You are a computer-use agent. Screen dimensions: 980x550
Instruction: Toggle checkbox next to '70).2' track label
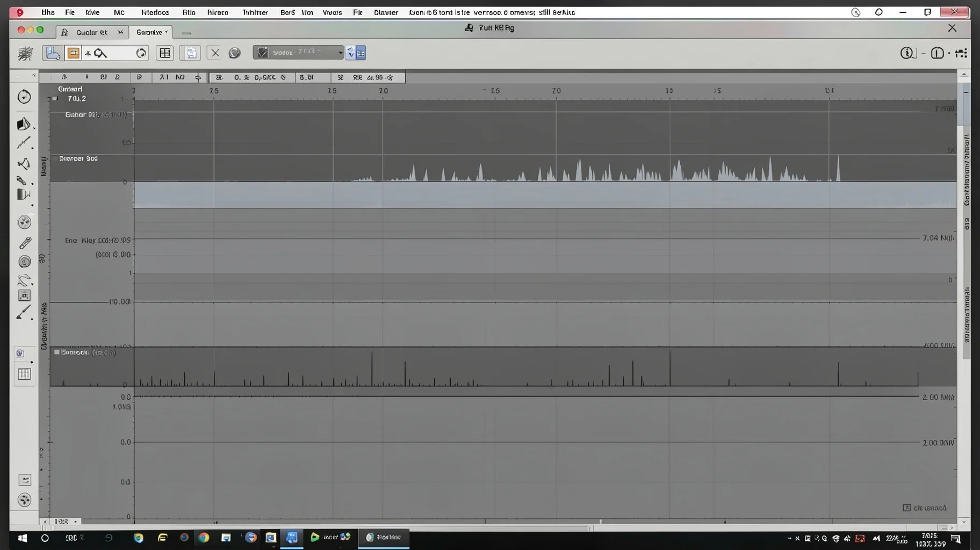click(55, 99)
